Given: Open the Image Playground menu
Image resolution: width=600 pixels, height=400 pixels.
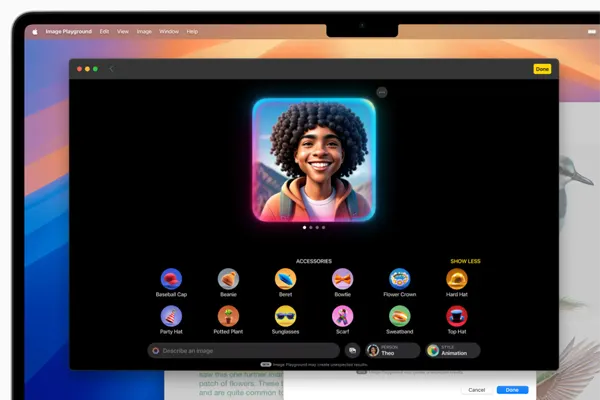Looking at the screenshot, I should (68, 31).
